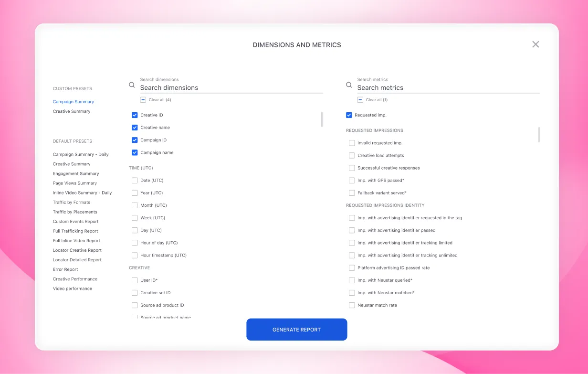
Task: Uncheck the Creative ID dimension
Action: tap(135, 115)
